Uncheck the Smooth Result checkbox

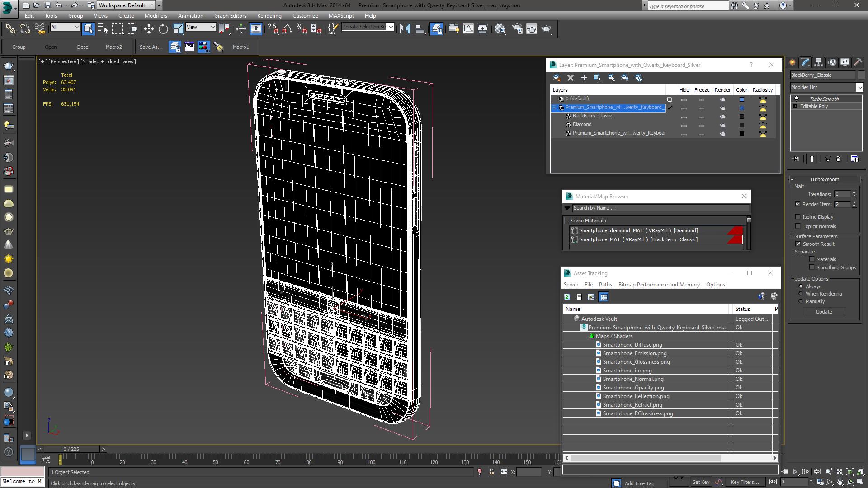tap(798, 244)
